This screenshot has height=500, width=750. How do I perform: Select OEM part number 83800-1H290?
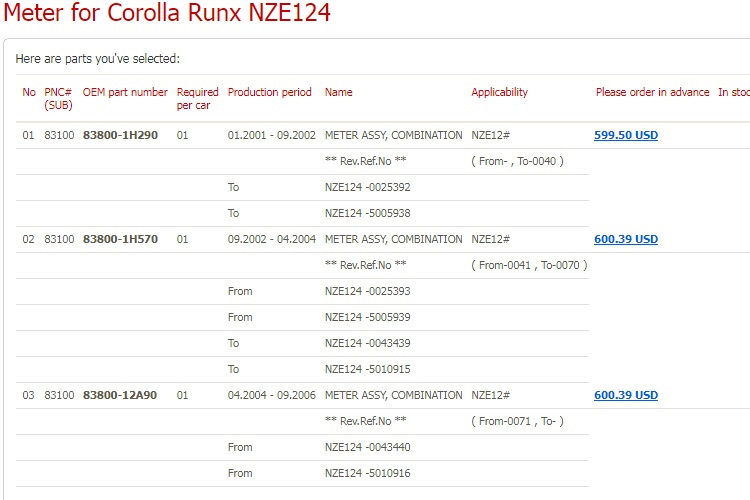pyautogui.click(x=120, y=135)
